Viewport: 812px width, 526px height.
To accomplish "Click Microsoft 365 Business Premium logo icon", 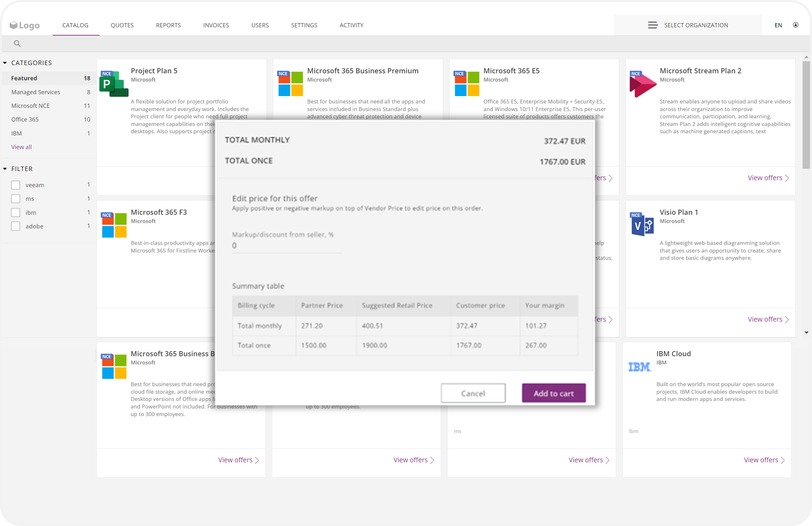I will click(290, 83).
